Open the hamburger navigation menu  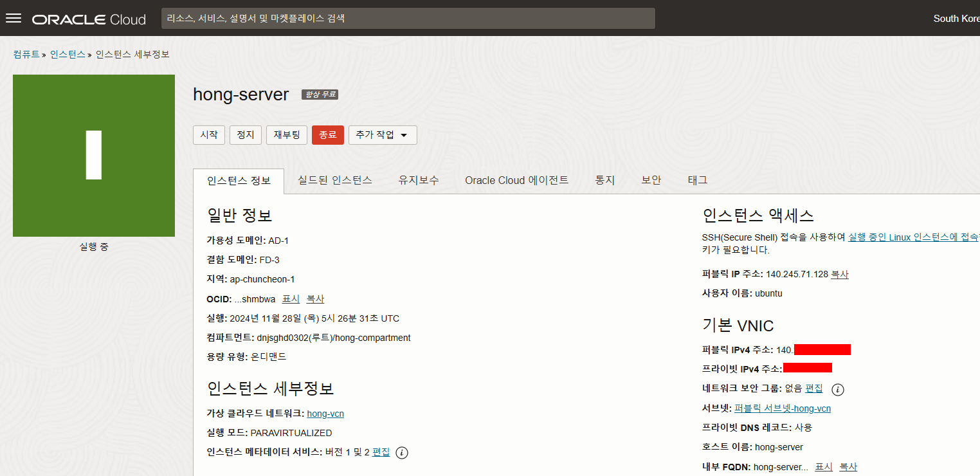point(14,18)
